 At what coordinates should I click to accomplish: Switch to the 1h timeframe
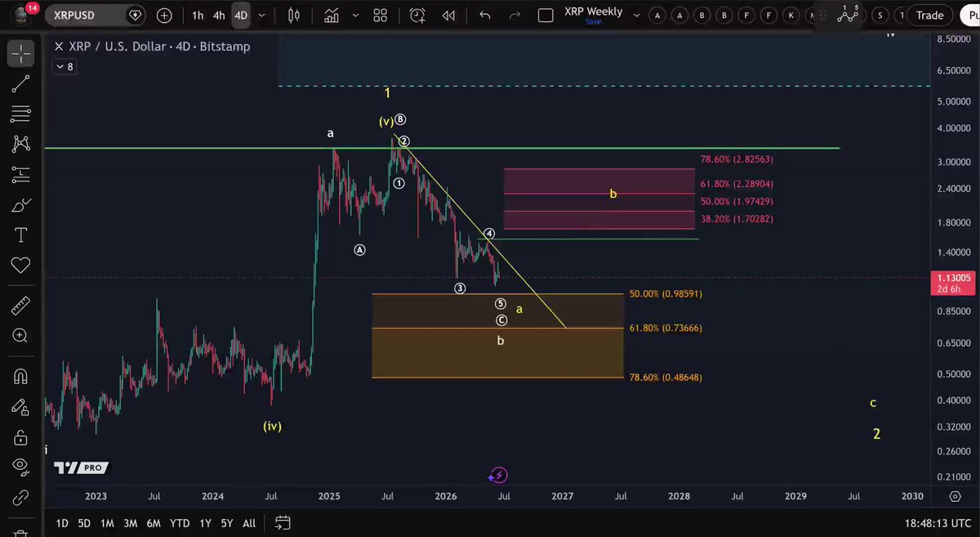coord(198,15)
